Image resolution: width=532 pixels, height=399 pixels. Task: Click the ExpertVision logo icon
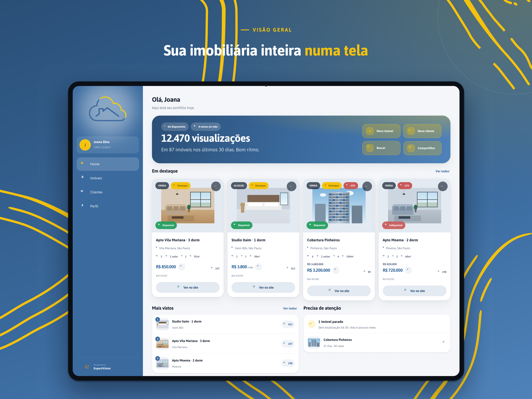tap(87, 367)
